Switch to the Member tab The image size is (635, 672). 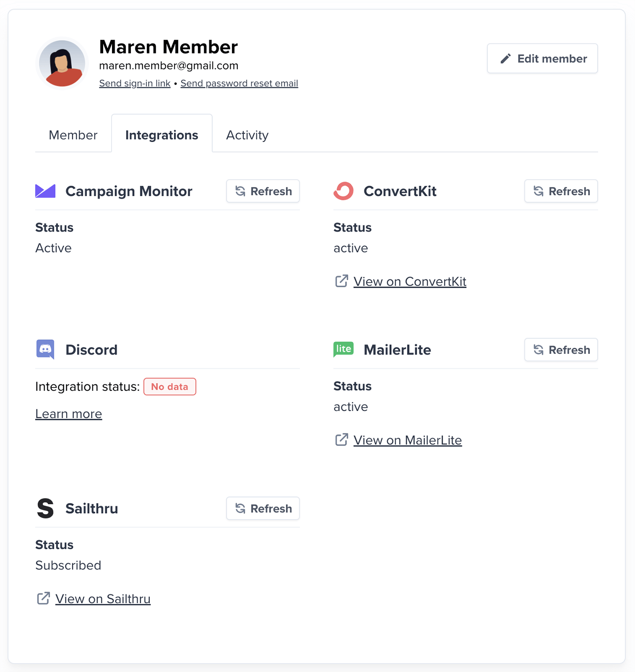click(x=73, y=135)
